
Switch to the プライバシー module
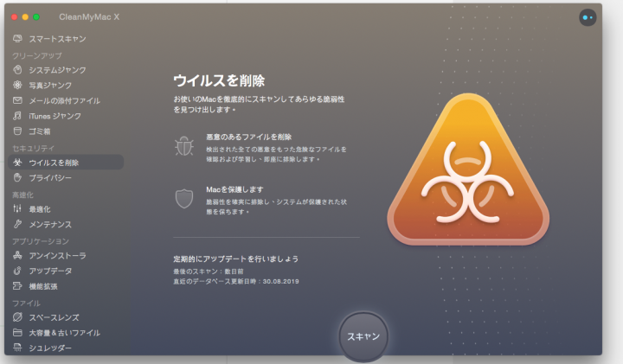coord(50,178)
